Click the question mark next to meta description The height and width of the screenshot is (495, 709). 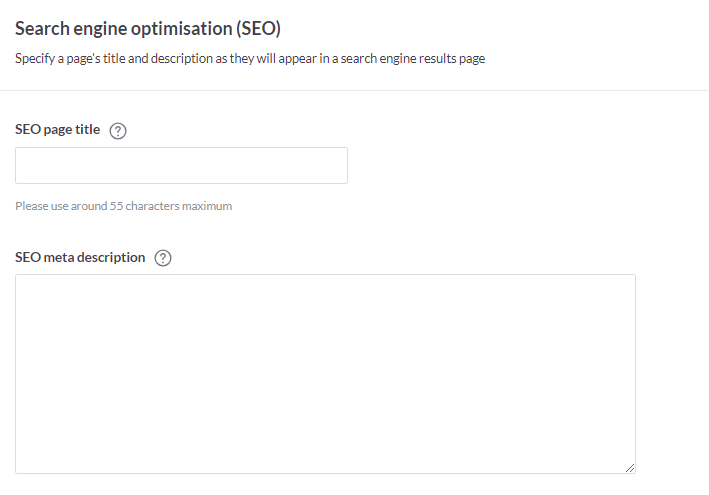point(164,258)
